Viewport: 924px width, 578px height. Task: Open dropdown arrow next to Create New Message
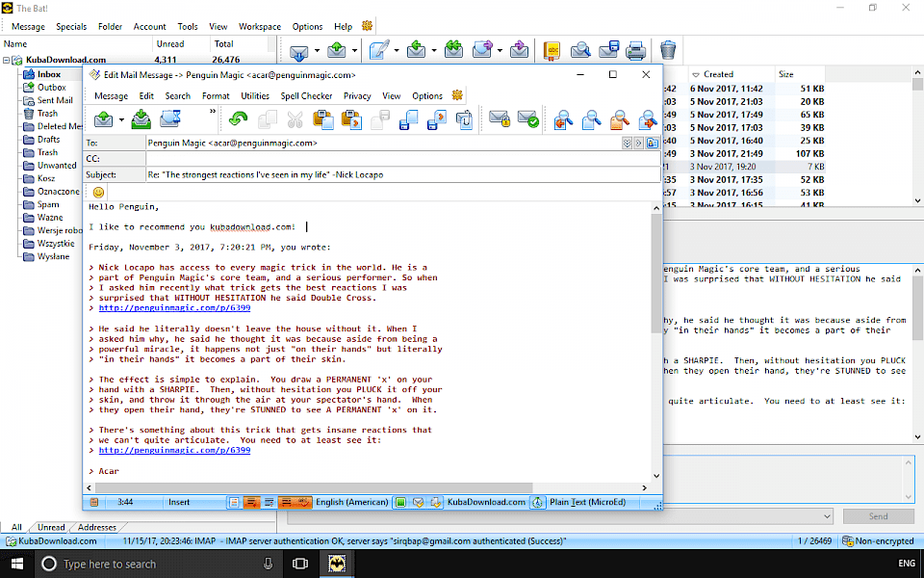click(x=397, y=51)
